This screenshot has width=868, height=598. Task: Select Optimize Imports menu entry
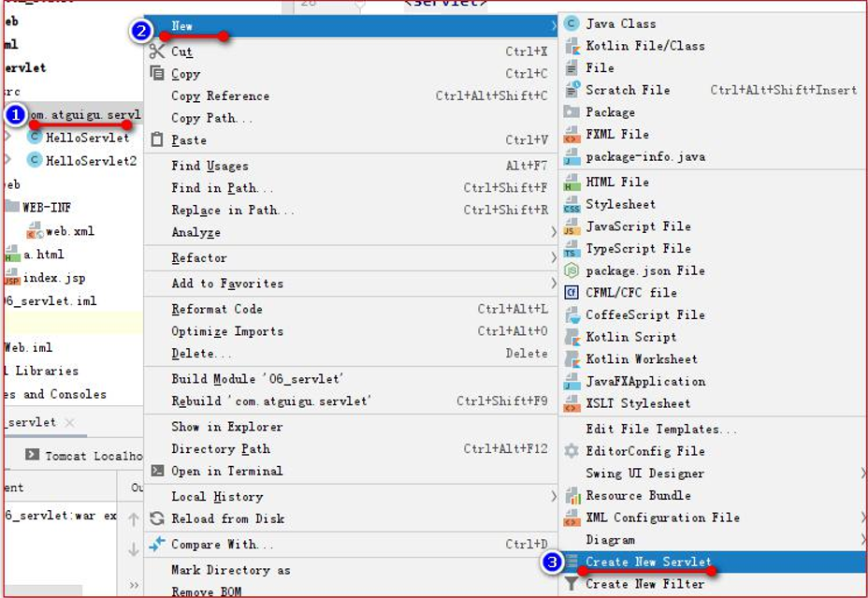[351, 331]
